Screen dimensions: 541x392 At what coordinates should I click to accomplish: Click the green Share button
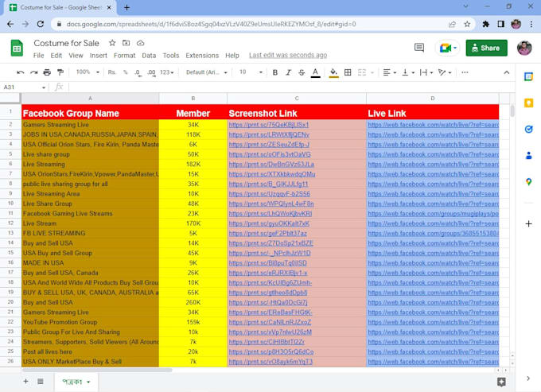click(486, 48)
